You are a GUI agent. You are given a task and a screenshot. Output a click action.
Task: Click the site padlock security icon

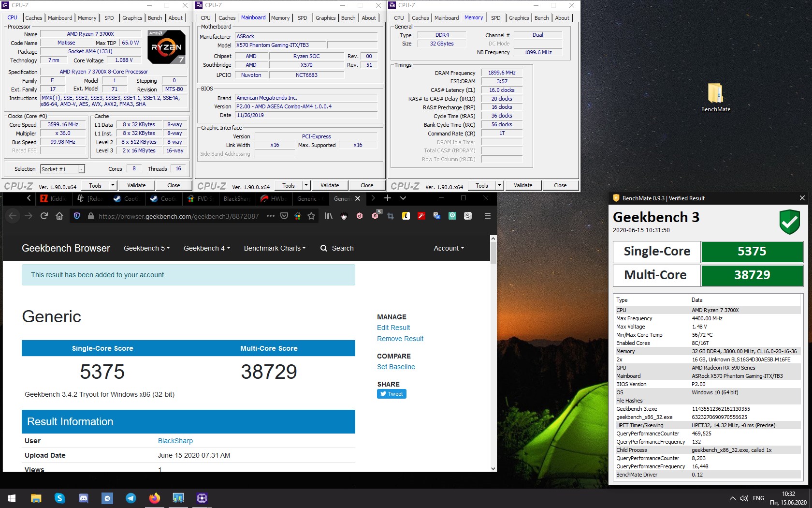[x=90, y=216]
